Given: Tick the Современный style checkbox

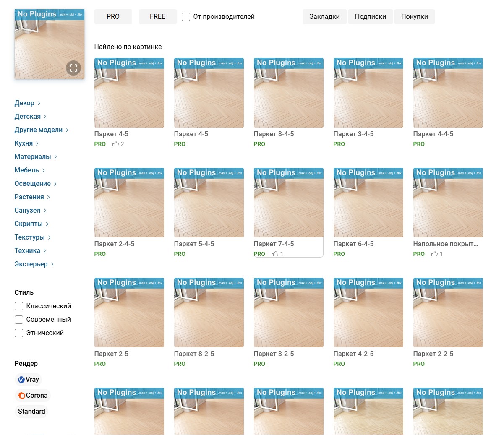Looking at the screenshot, I should [x=19, y=320].
